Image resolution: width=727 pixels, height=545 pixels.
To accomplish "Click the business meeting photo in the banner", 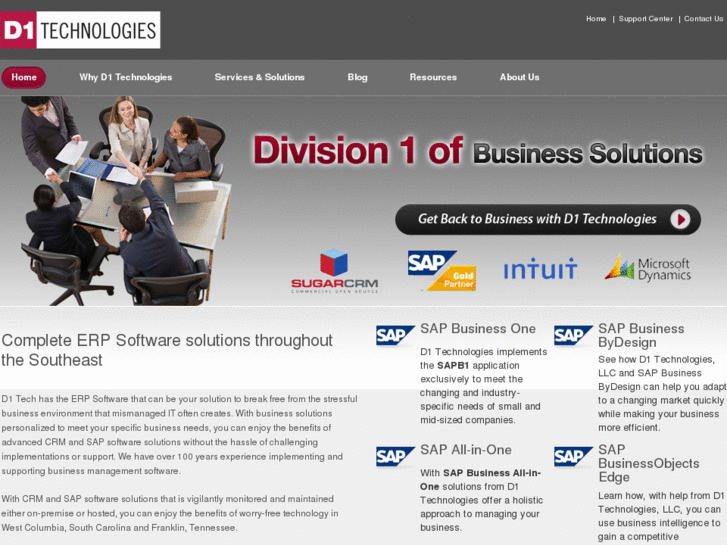I will coord(125,200).
